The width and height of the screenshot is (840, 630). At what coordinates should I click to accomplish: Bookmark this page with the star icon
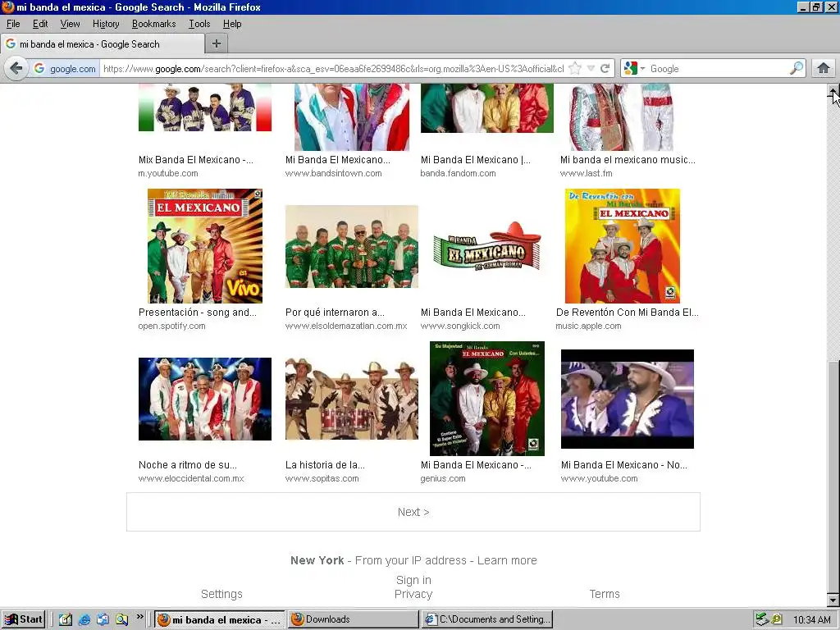pyautogui.click(x=575, y=69)
